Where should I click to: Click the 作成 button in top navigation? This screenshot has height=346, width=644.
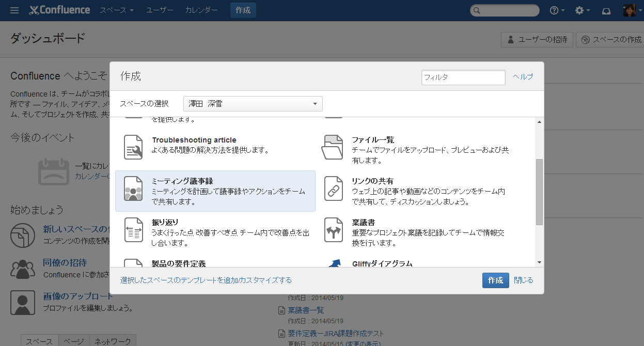[x=243, y=10]
